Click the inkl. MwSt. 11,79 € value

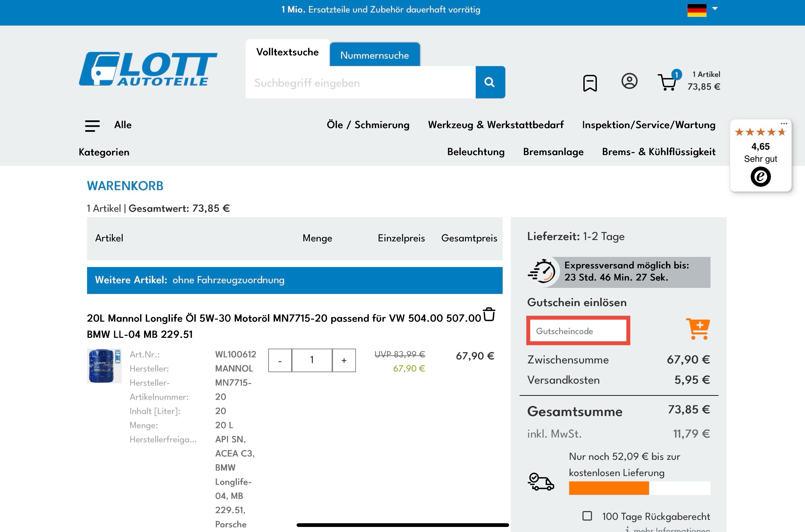point(691,434)
